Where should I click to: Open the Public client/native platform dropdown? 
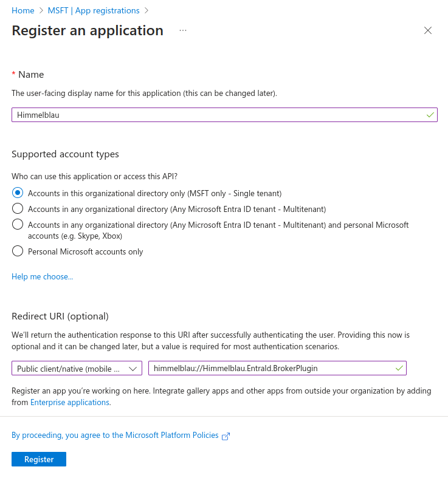pyautogui.click(x=77, y=368)
